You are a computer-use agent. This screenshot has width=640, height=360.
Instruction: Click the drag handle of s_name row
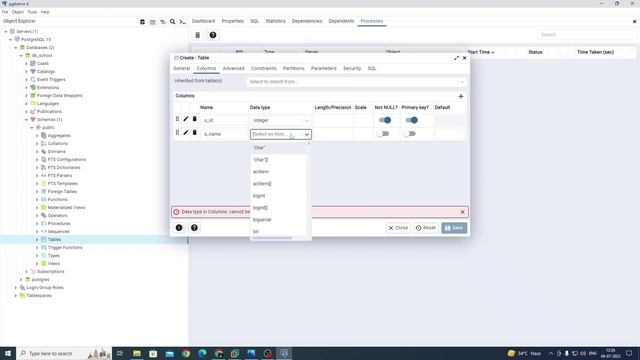pyautogui.click(x=177, y=133)
